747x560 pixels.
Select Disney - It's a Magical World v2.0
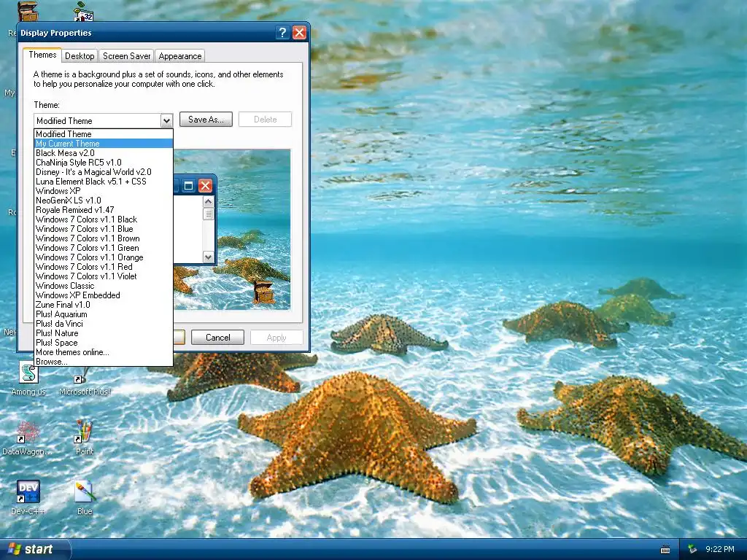click(x=104, y=172)
